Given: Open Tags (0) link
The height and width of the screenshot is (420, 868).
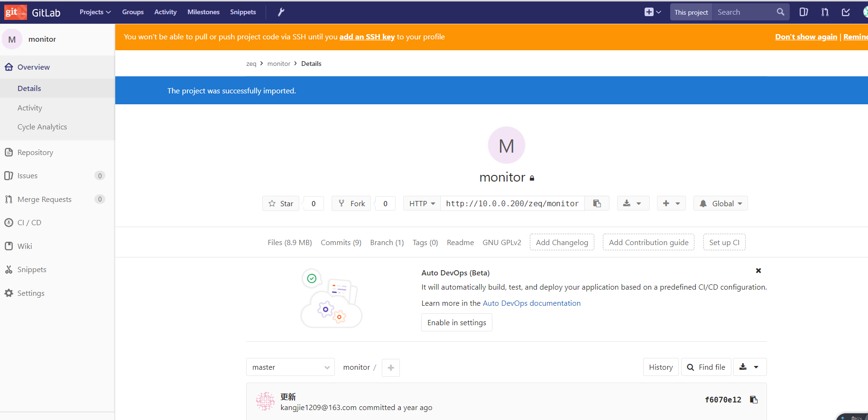Looking at the screenshot, I should 425,242.
